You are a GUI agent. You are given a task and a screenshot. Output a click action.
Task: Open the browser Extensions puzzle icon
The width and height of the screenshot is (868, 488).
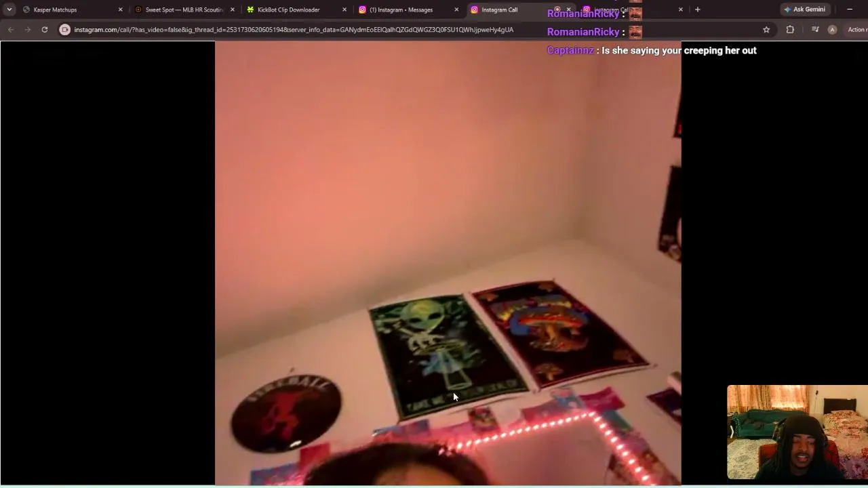[790, 30]
